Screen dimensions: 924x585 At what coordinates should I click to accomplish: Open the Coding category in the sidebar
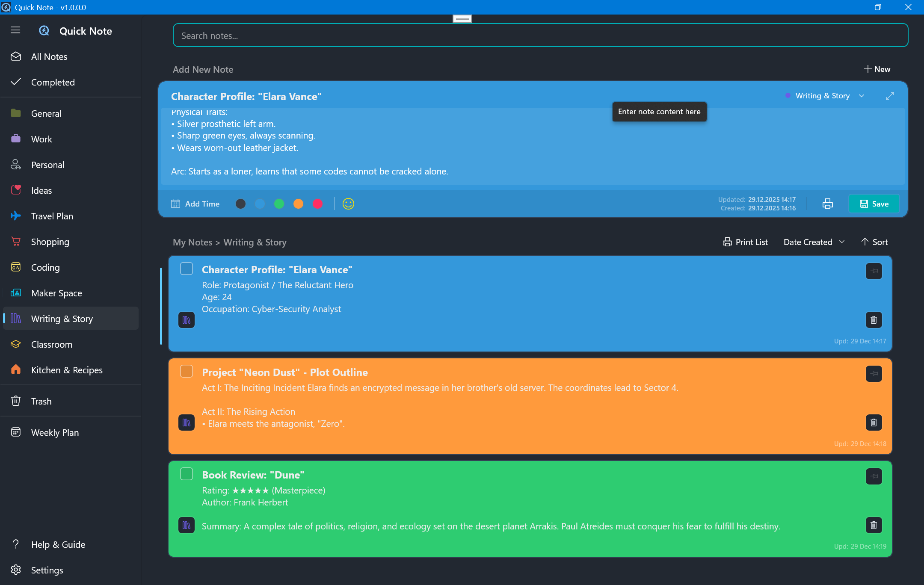45,268
